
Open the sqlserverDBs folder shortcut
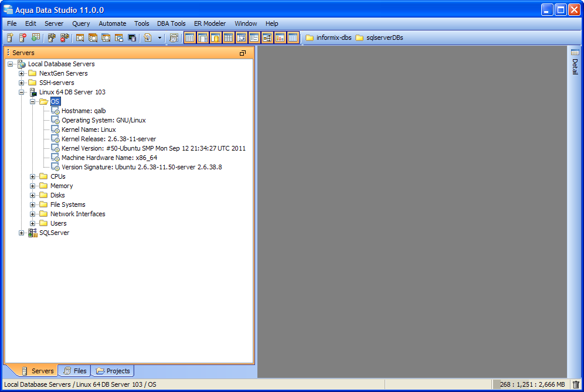pos(379,38)
